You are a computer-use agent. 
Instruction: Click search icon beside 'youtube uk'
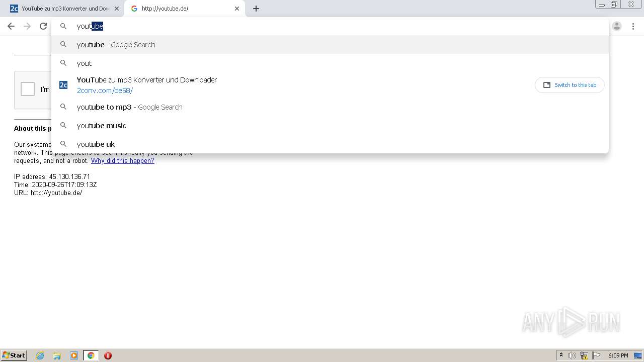pos(63,144)
